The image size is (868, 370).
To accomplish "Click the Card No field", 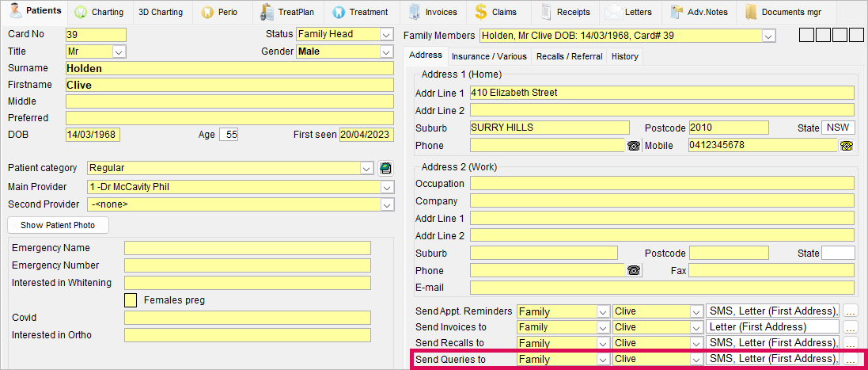I will 96,34.
